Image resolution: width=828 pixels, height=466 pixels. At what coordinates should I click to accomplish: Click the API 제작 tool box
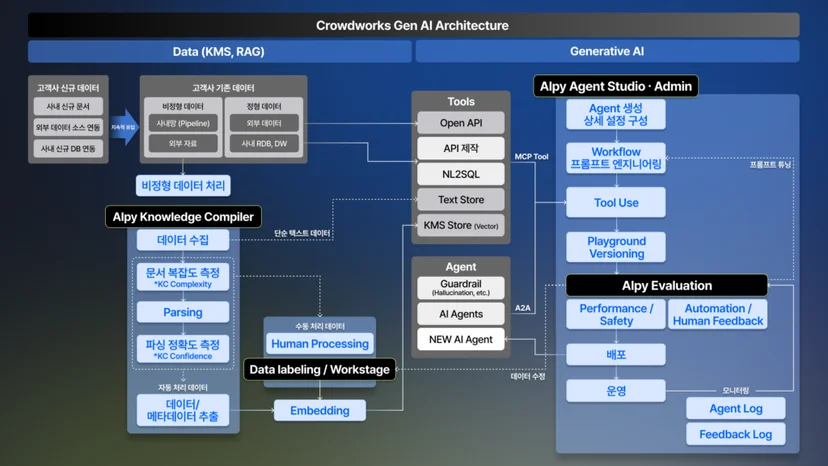point(461,148)
